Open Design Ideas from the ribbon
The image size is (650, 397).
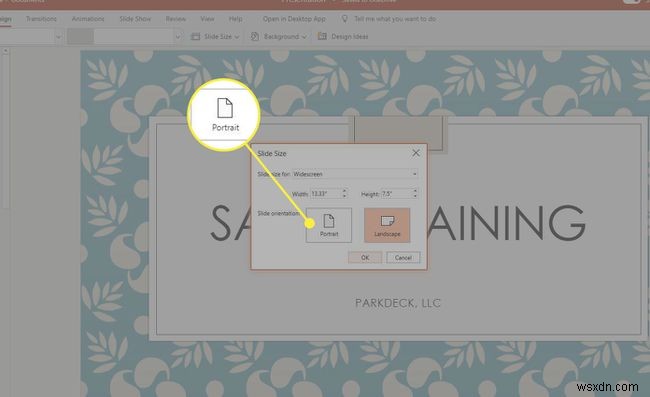pos(349,37)
